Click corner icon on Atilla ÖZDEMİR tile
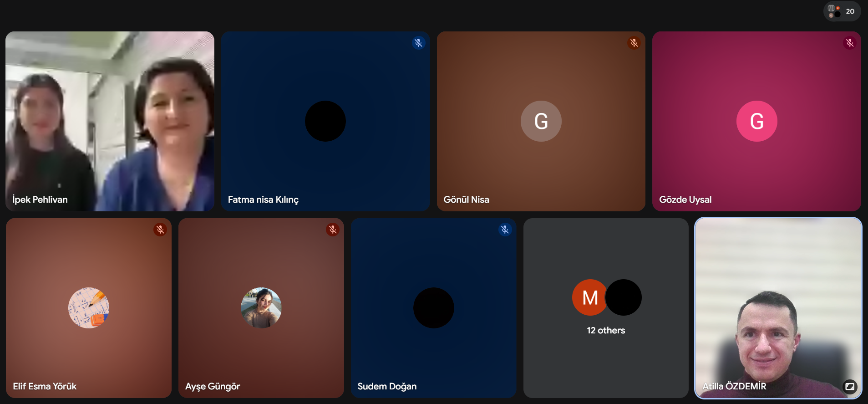868x404 pixels. click(x=849, y=386)
